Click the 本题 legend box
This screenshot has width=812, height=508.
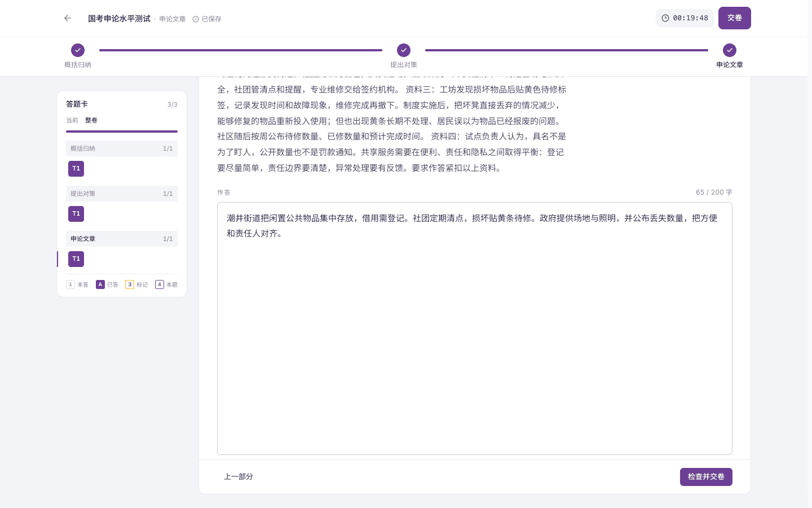pos(160,284)
